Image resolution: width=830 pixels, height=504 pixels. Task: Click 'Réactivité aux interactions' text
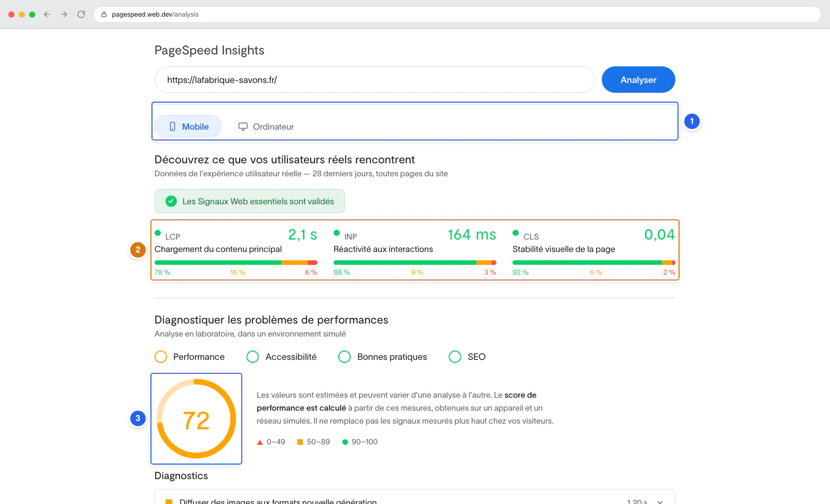pyautogui.click(x=383, y=249)
